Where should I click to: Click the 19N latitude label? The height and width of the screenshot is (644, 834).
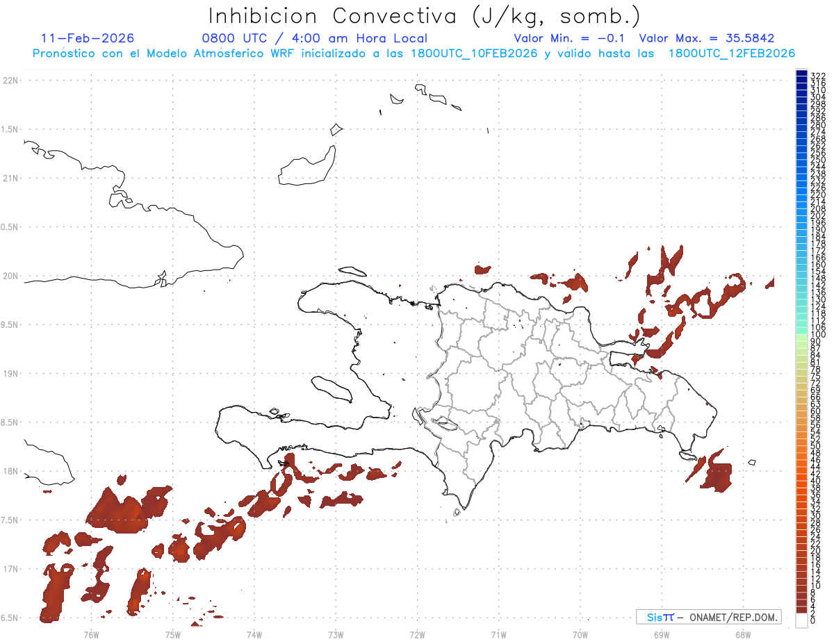click(10, 374)
